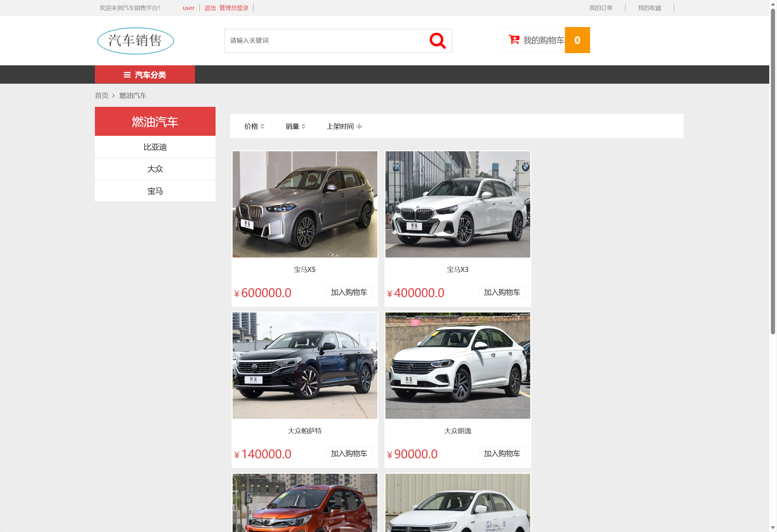
Task: Sort by 价格 using its arrow toggle
Action: 262,126
